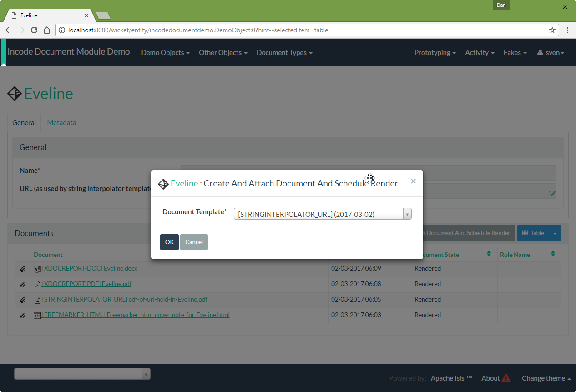The image size is (576, 392).
Task: Expand the Table view dropdown caret
Action: 555,233
